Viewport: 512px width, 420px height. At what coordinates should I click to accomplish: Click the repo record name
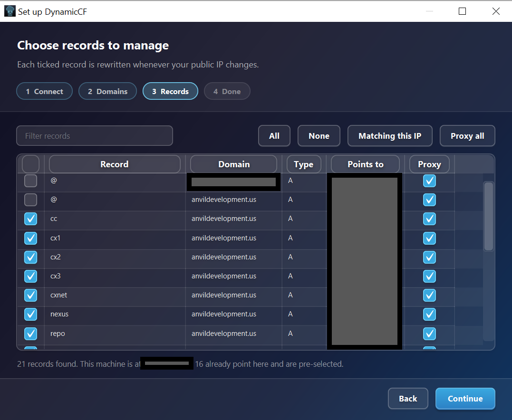click(x=58, y=334)
